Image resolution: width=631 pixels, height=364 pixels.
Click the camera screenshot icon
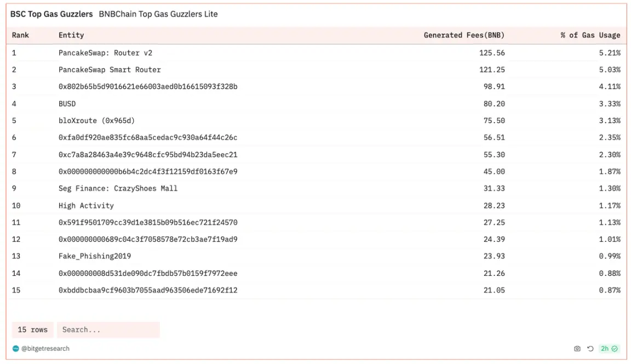coord(577,349)
